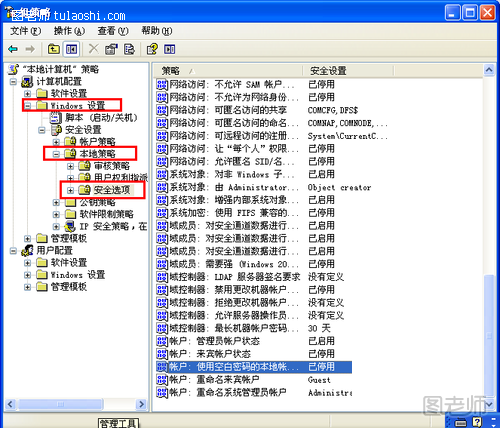Click the Up one level folder icon
Image resolution: width=500 pixels, height=428 pixels.
tap(54, 49)
